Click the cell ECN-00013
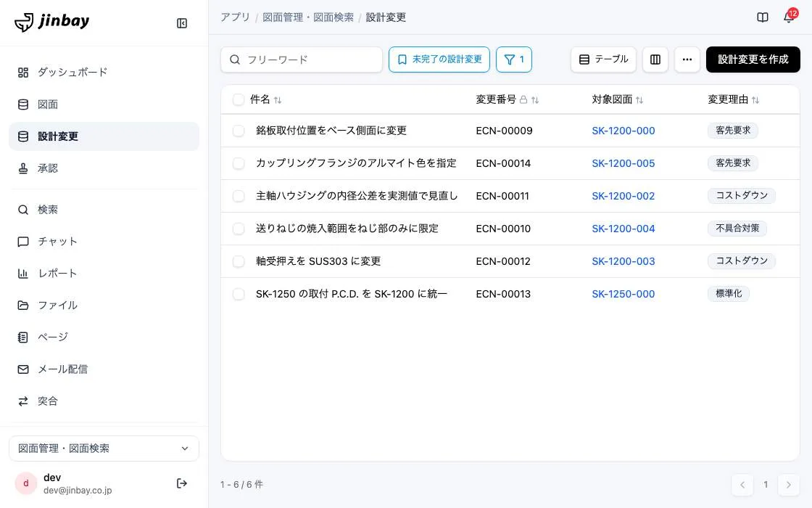 (503, 294)
